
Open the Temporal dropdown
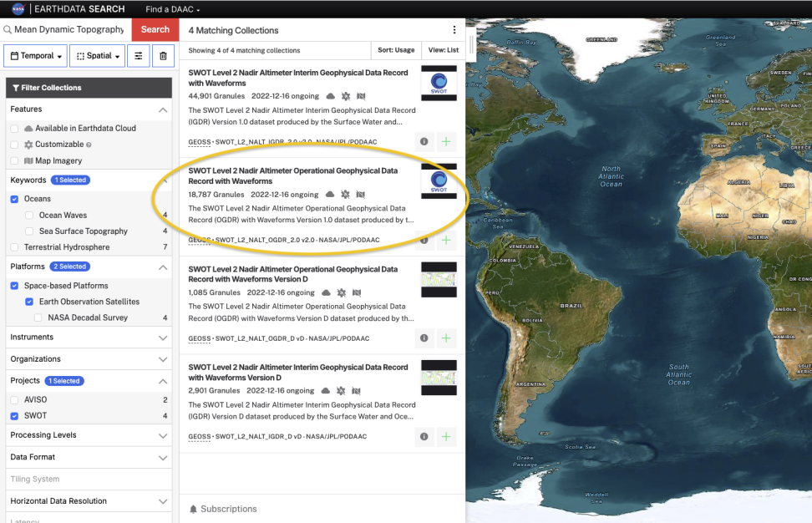(x=37, y=56)
